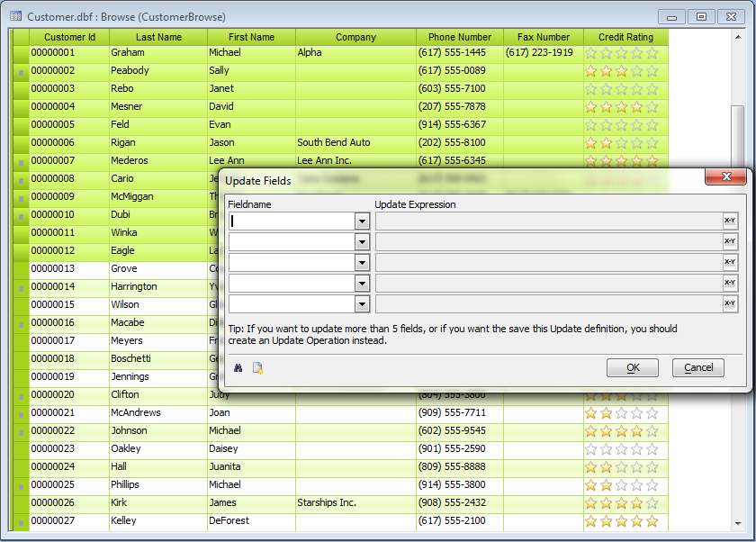
Task: Click OK in Update Fields dialog
Action: click(x=633, y=368)
